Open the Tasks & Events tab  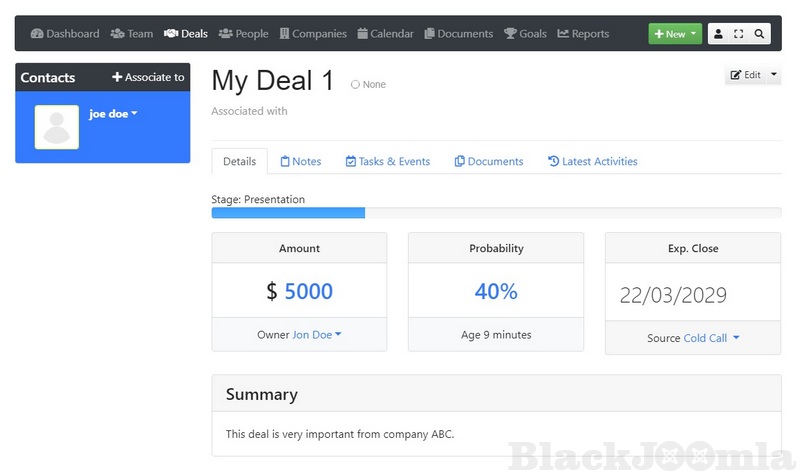[387, 161]
